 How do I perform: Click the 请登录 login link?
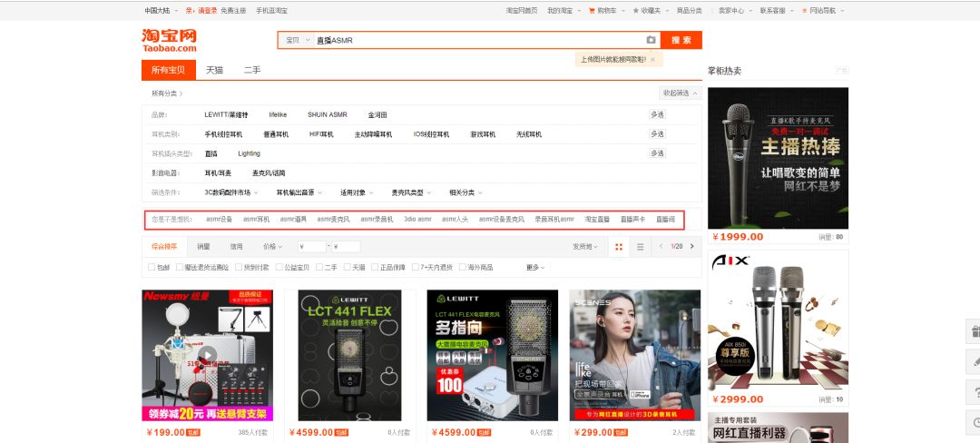(x=208, y=11)
